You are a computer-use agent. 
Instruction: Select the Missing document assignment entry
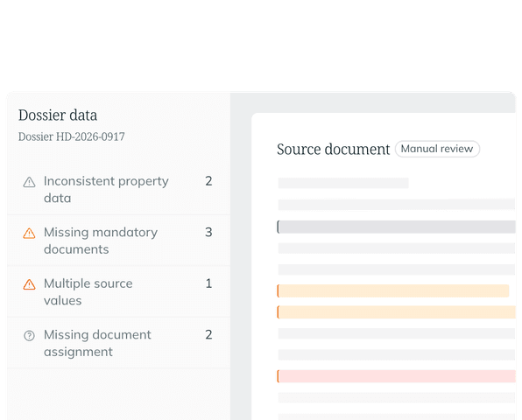tap(118, 343)
